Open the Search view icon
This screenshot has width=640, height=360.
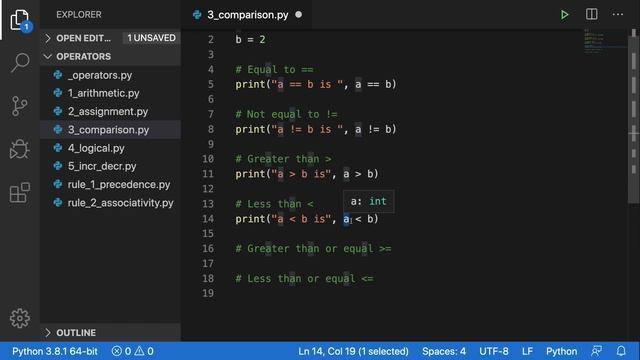20,62
